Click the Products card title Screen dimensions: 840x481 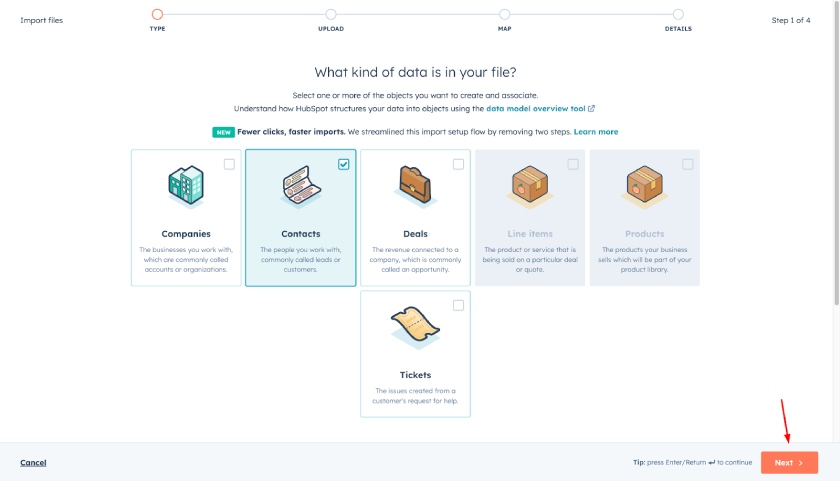pyautogui.click(x=644, y=234)
